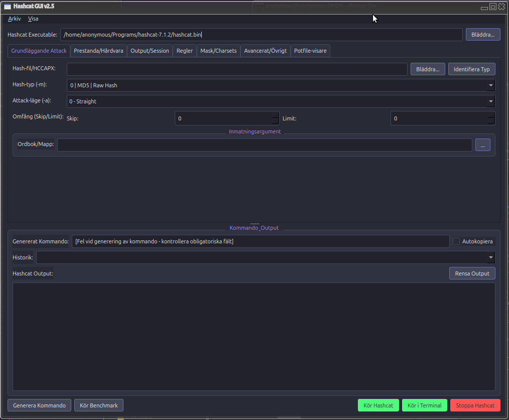509x420 pixels.
Task: Expand the Hash-typ (-m) dropdown
Action: pos(490,85)
